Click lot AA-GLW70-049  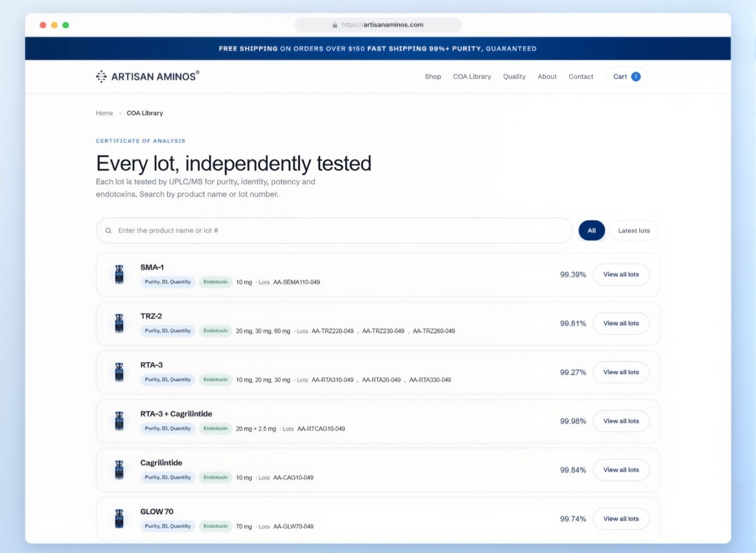tap(293, 527)
